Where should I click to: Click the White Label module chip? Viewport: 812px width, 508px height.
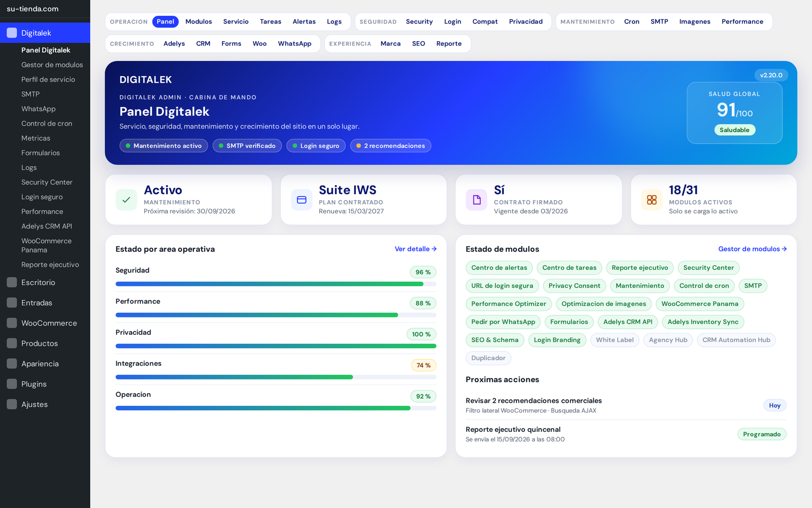pyautogui.click(x=615, y=340)
